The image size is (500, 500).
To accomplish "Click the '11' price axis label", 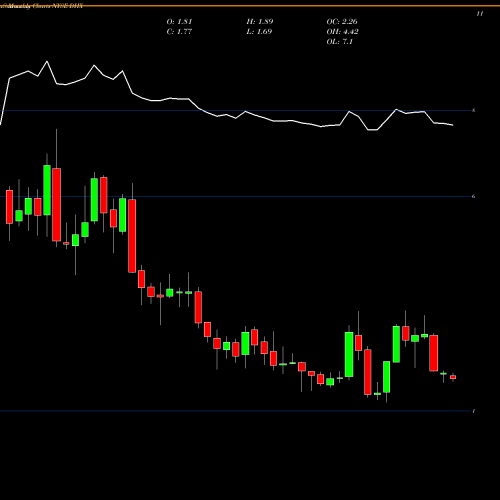I will click(x=480, y=14).
